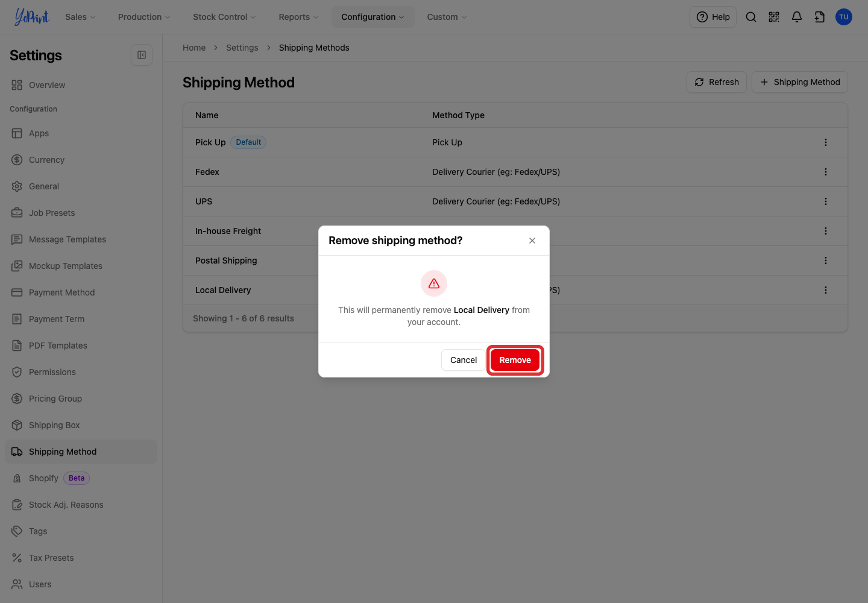
Task: Cancel the removal dialog
Action: pos(464,360)
